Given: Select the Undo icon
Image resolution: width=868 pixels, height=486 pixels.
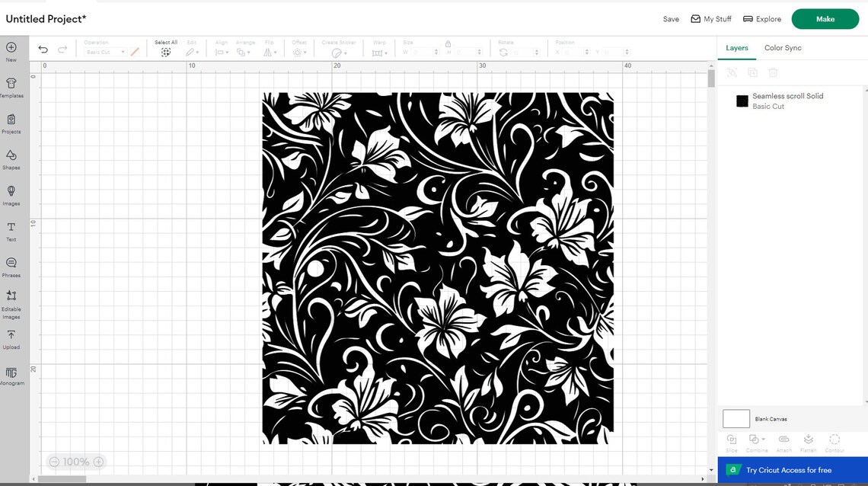Looking at the screenshot, I should tap(43, 48).
